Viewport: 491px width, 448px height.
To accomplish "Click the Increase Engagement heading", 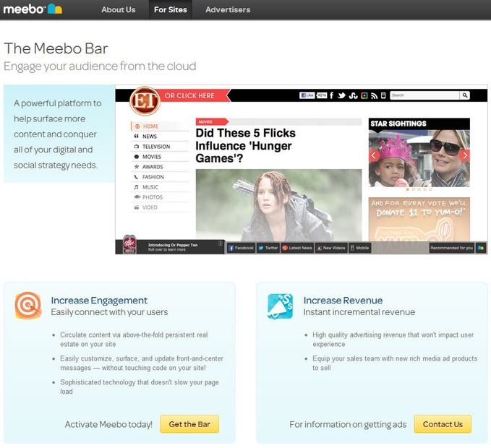I will pyautogui.click(x=99, y=301).
